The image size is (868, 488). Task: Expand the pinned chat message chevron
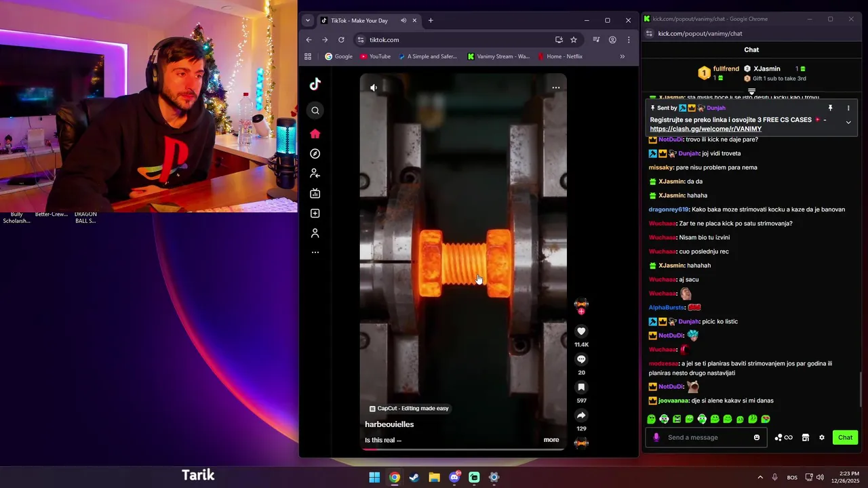point(848,122)
